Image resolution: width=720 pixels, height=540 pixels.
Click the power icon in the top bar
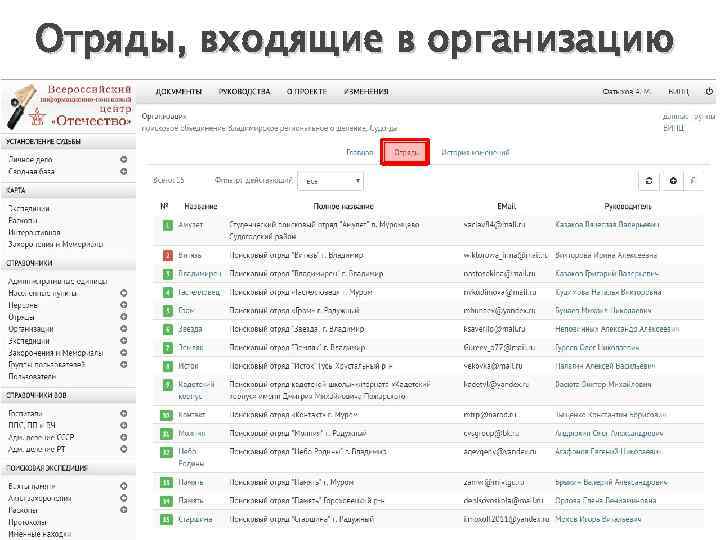709,91
